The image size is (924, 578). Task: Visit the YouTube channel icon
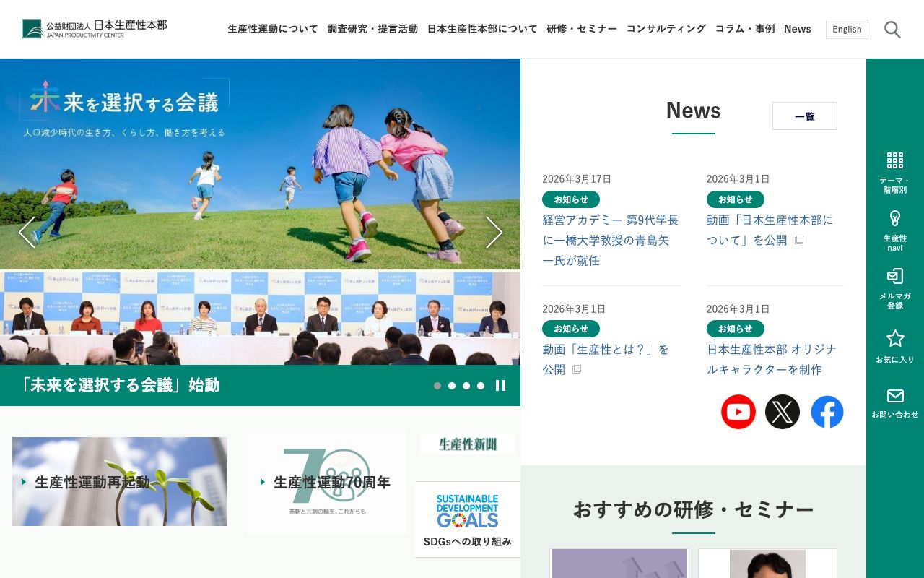tap(738, 412)
